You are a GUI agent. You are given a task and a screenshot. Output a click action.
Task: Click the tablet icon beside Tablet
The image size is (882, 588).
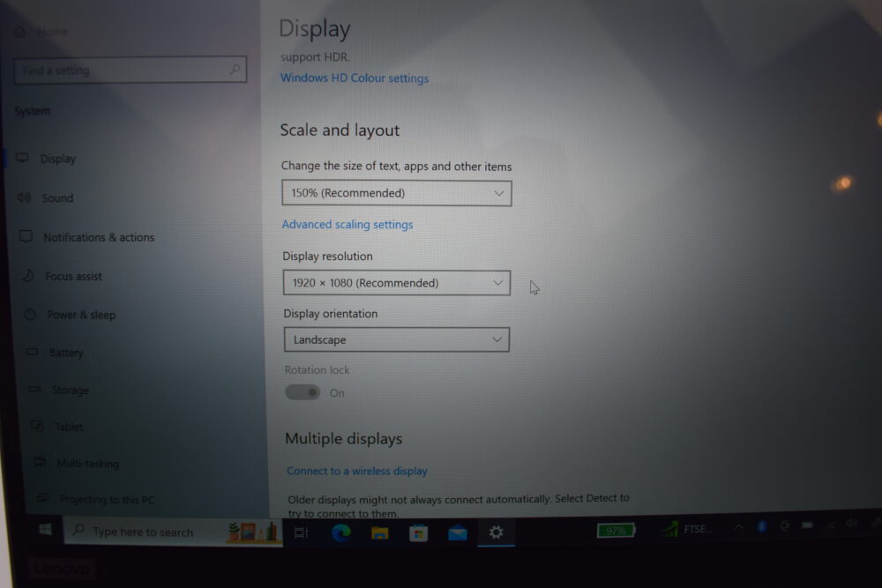pyautogui.click(x=37, y=426)
